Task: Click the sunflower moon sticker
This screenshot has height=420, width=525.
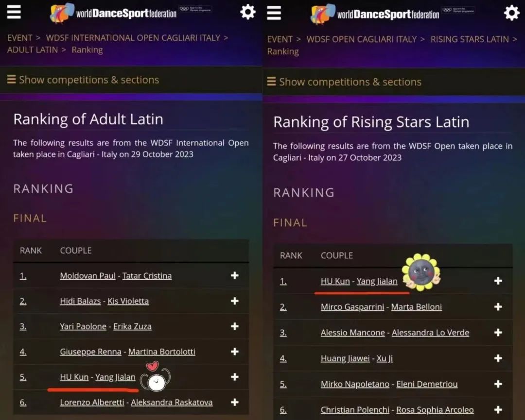Action: point(421,272)
